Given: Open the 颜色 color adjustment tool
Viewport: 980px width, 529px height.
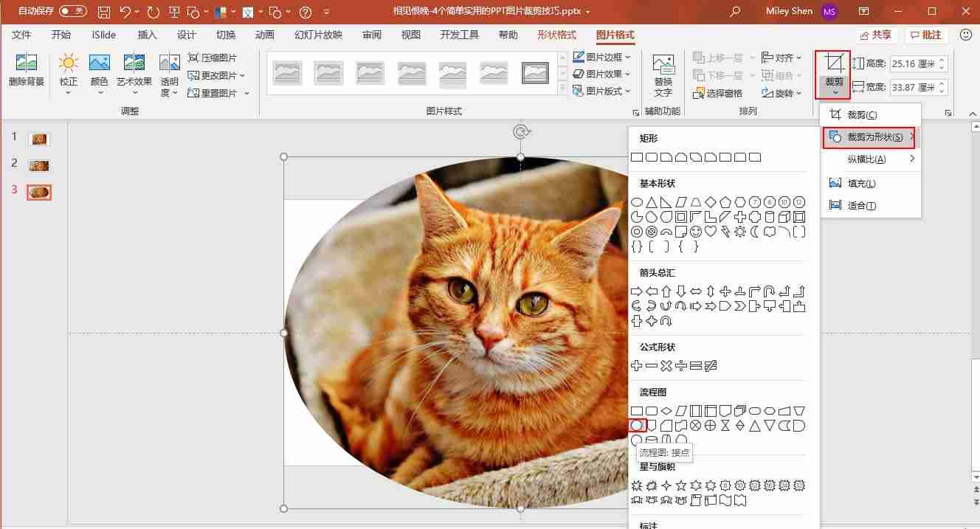Looking at the screenshot, I should (x=99, y=74).
